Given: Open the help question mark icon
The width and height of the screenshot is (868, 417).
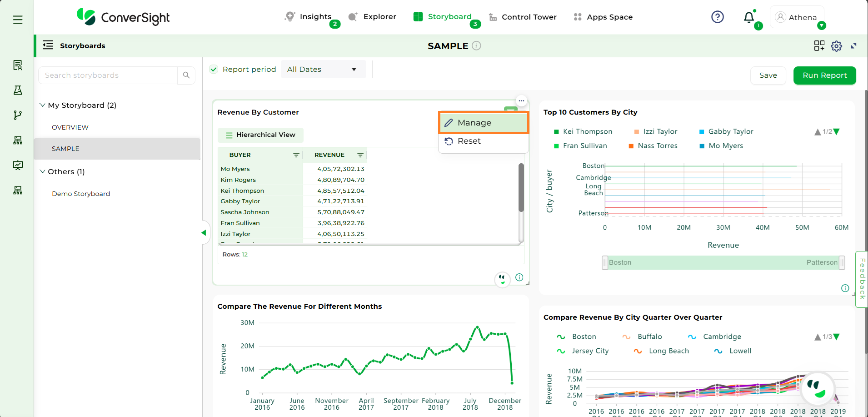Looking at the screenshot, I should [x=717, y=17].
